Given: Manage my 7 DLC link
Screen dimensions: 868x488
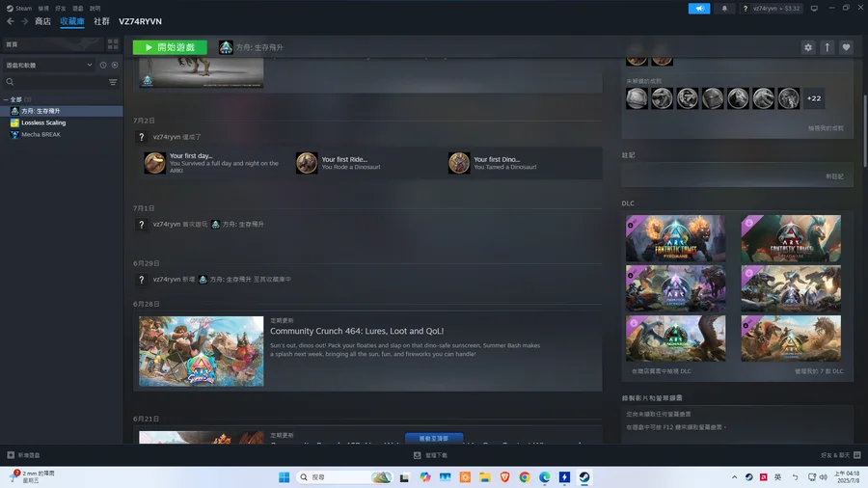Looking at the screenshot, I should pyautogui.click(x=819, y=371).
